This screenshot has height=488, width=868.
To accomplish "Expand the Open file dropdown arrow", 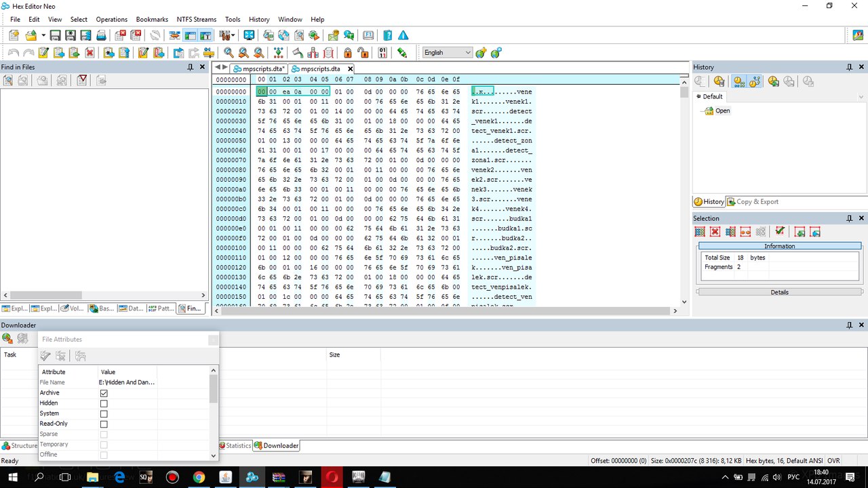I will point(43,35).
